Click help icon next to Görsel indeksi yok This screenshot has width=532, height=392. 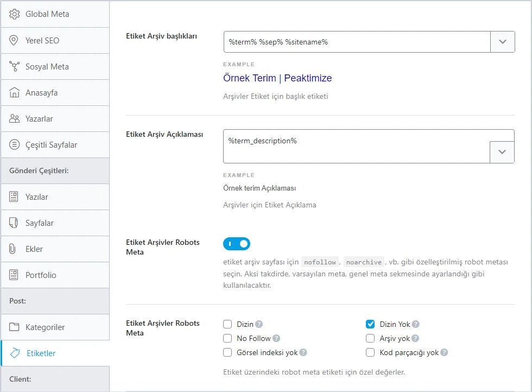tap(303, 352)
